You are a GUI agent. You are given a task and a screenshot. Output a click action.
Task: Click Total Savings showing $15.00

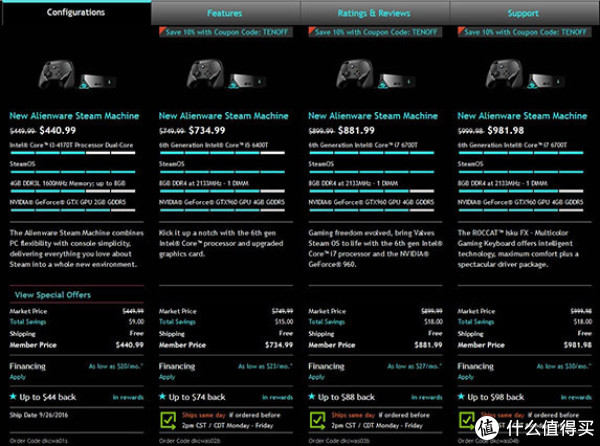point(177,322)
